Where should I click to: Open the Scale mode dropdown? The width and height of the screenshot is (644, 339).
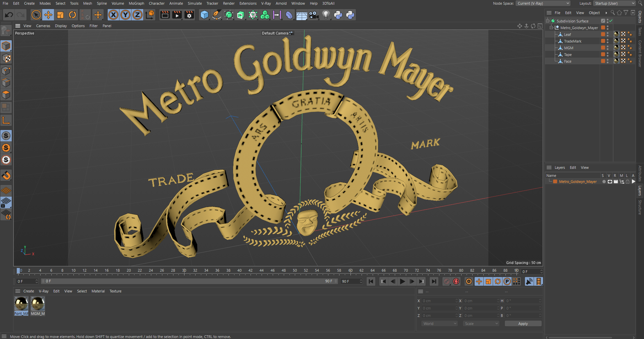click(x=481, y=324)
